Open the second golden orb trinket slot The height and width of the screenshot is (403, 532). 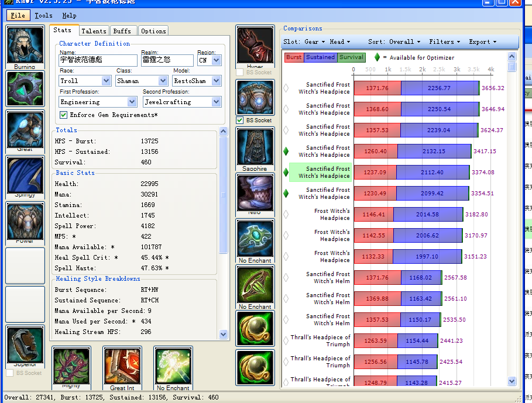click(255, 368)
